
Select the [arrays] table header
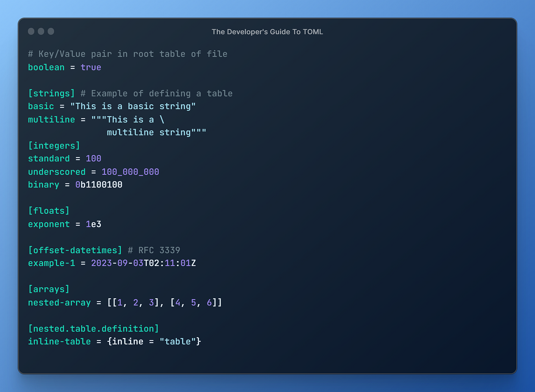point(49,289)
